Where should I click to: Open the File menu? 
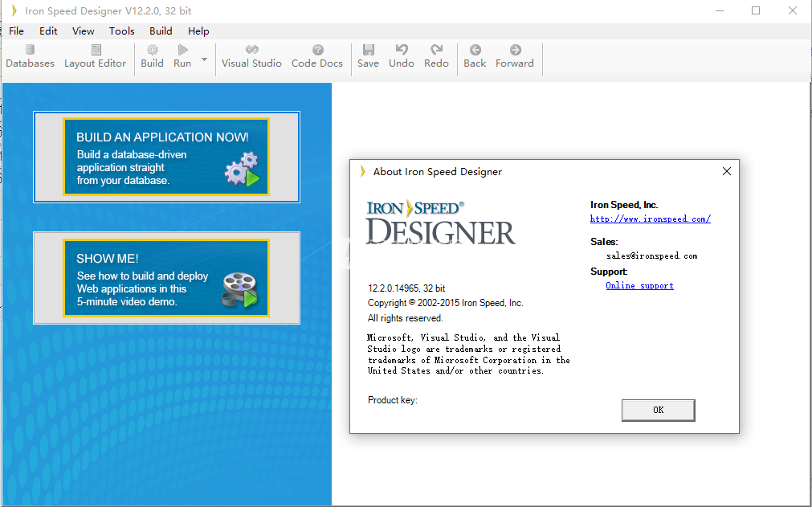[17, 31]
